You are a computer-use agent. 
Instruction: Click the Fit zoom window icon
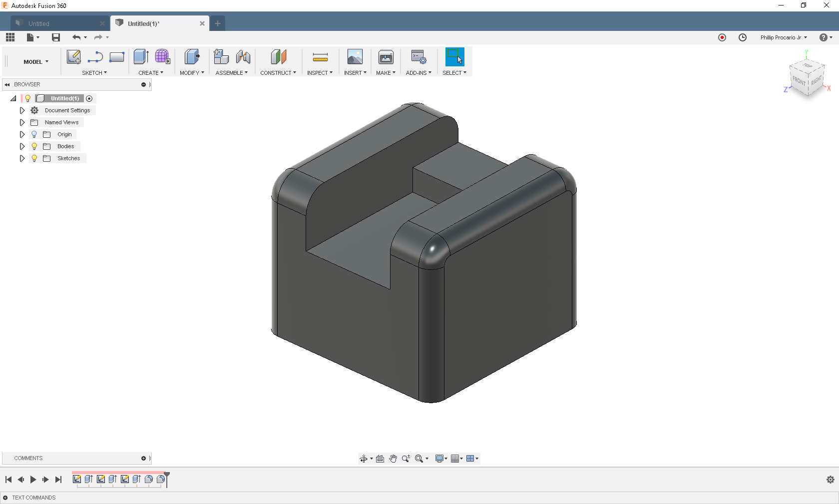pos(419,459)
